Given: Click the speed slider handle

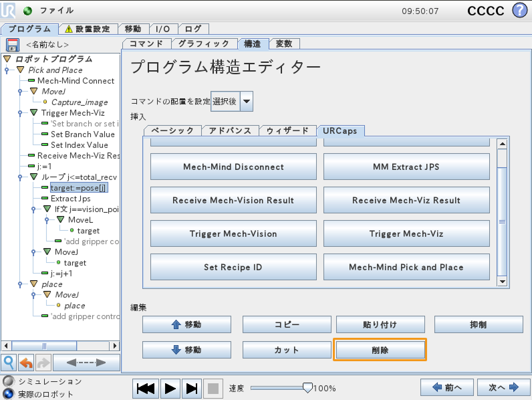Looking at the screenshot, I should (307, 387).
